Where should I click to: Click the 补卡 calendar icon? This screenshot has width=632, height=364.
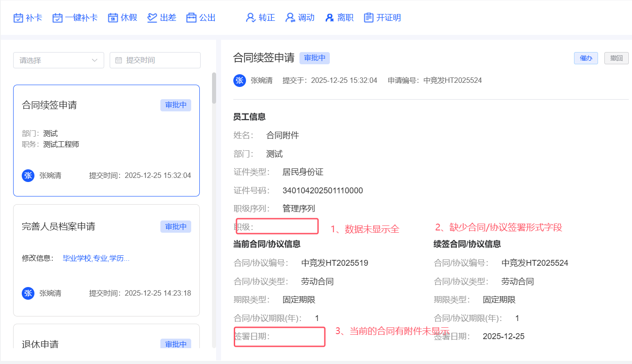[18, 18]
